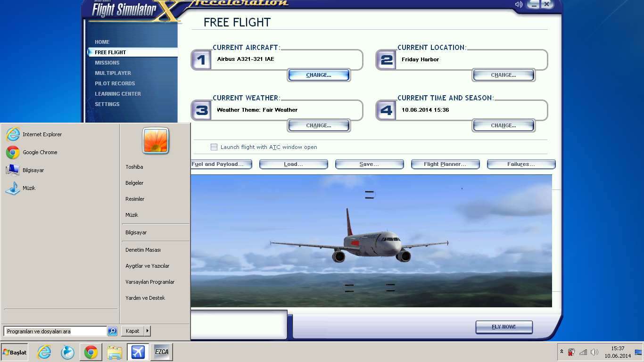Viewport: 644px width, 362px height.
Task: Open Aygıtlar ve Yazıcılar
Action: click(x=148, y=266)
